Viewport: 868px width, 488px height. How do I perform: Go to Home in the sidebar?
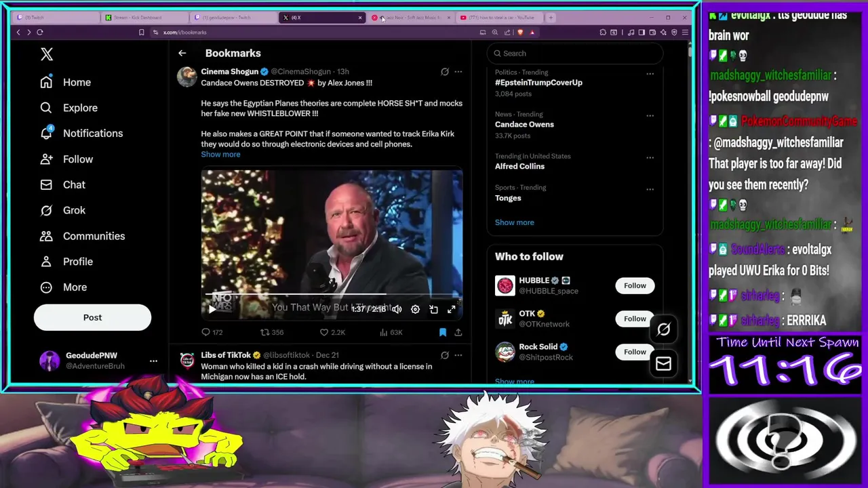coord(66,82)
